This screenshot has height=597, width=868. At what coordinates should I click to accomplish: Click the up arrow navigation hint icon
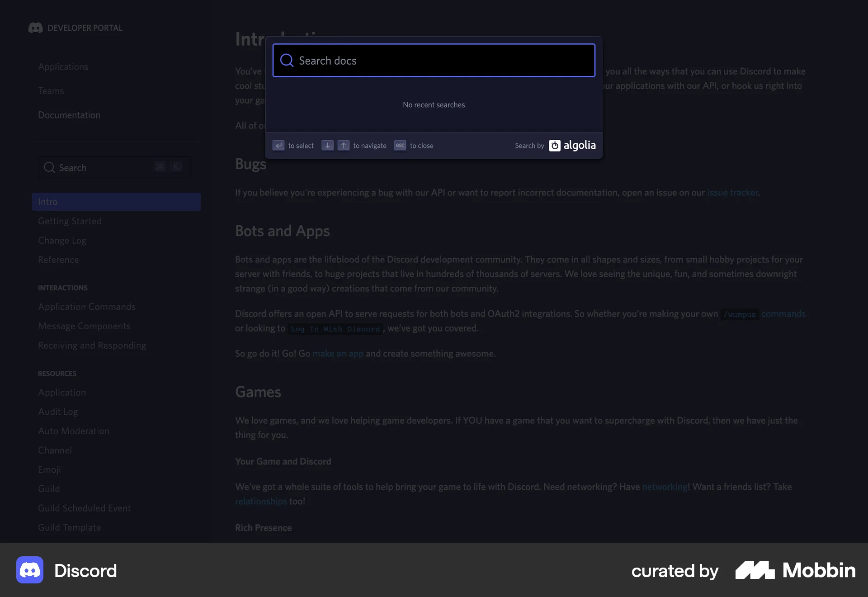click(344, 145)
